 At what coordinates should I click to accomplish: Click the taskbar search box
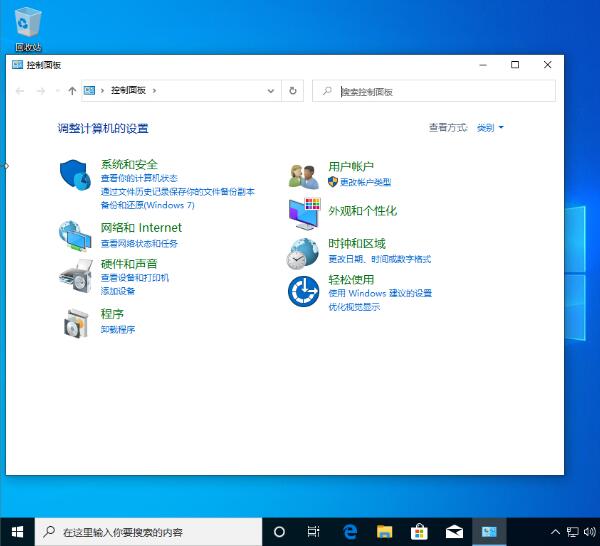point(148,532)
